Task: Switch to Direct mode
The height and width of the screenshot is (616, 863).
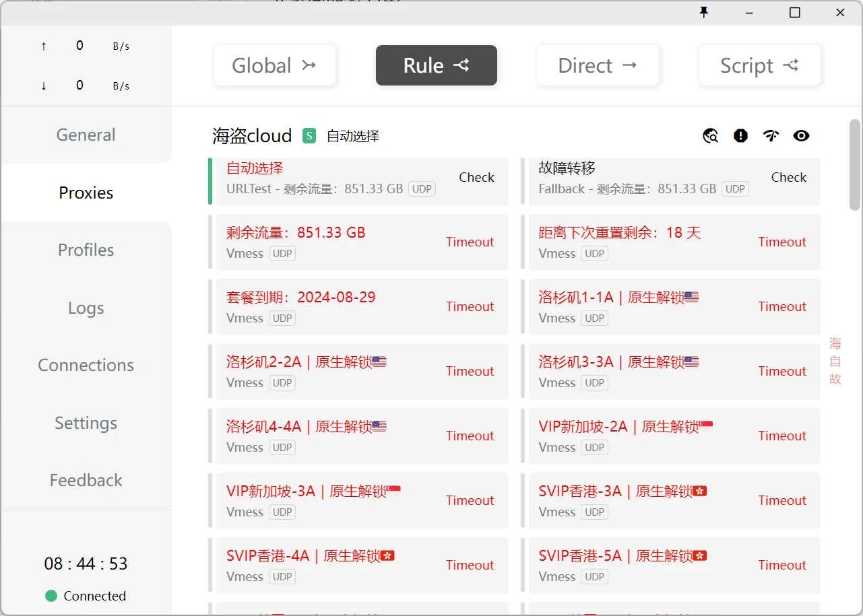Action: click(x=598, y=65)
